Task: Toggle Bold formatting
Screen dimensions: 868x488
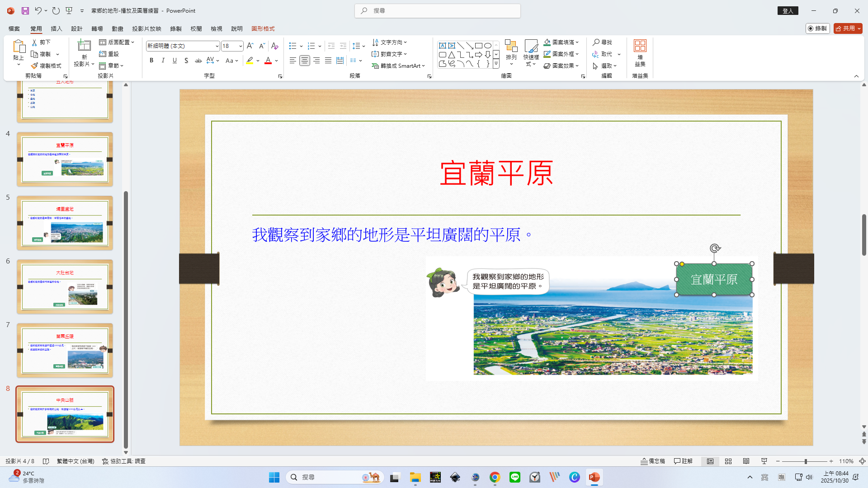Action: click(x=151, y=61)
